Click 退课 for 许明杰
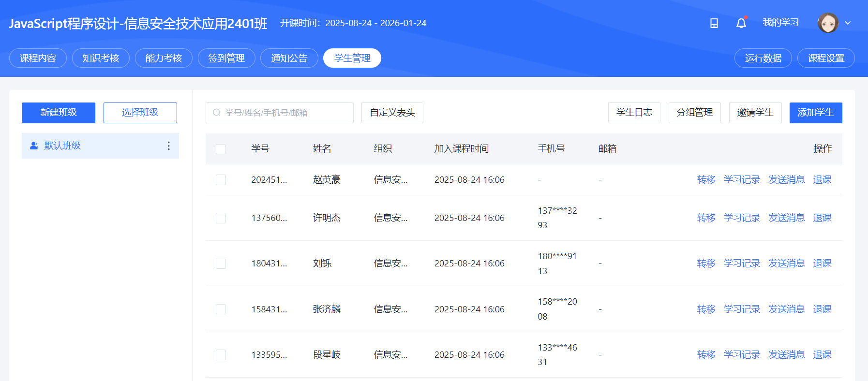Viewport: 868px width, 381px height. click(822, 218)
